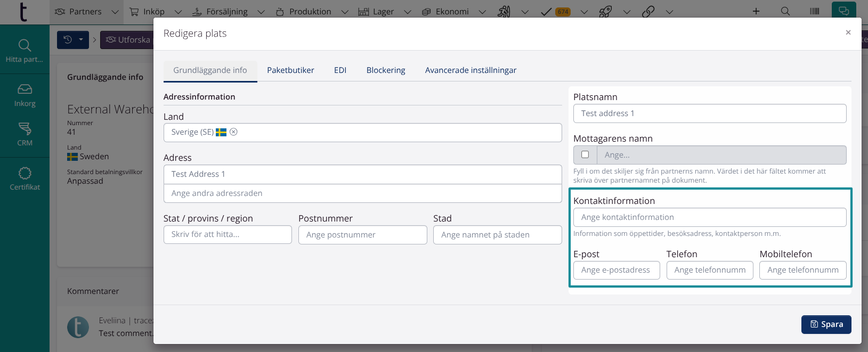The height and width of the screenshot is (352, 868).
Task: Open the chat messages icon
Action: click(x=844, y=11)
